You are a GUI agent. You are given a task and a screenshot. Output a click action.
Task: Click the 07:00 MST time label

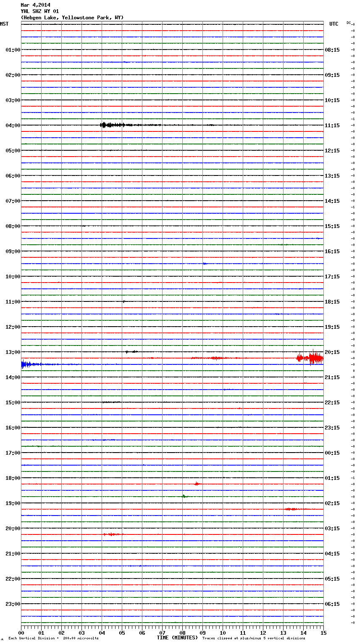13,201
